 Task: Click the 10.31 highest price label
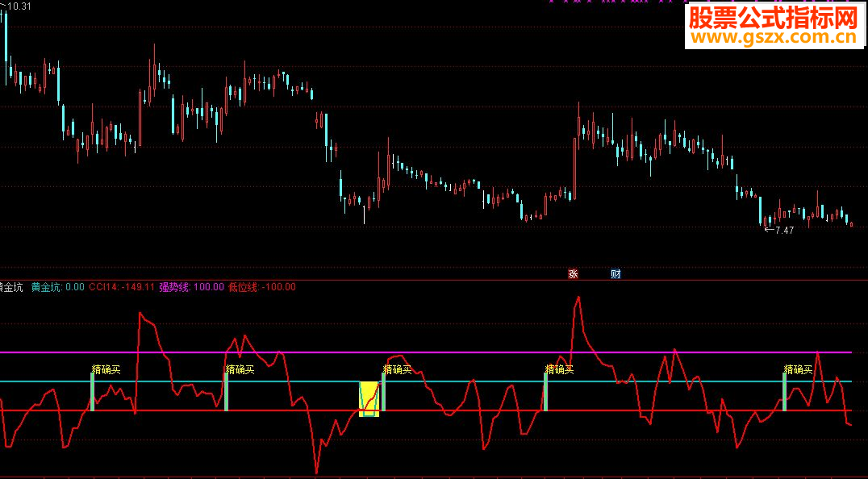pos(17,6)
